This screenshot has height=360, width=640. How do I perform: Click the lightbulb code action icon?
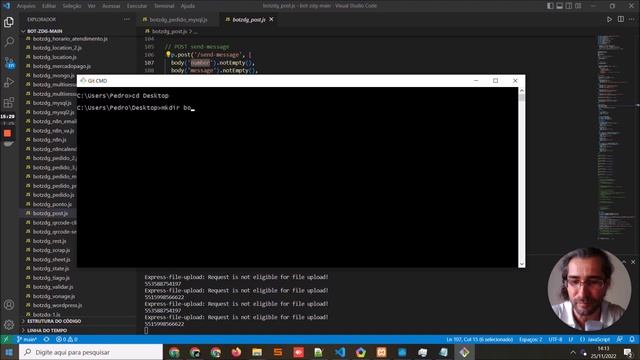[168, 54]
